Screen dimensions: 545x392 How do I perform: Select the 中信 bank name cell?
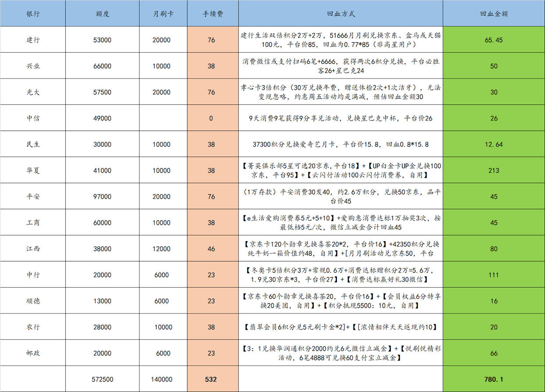pos(33,118)
